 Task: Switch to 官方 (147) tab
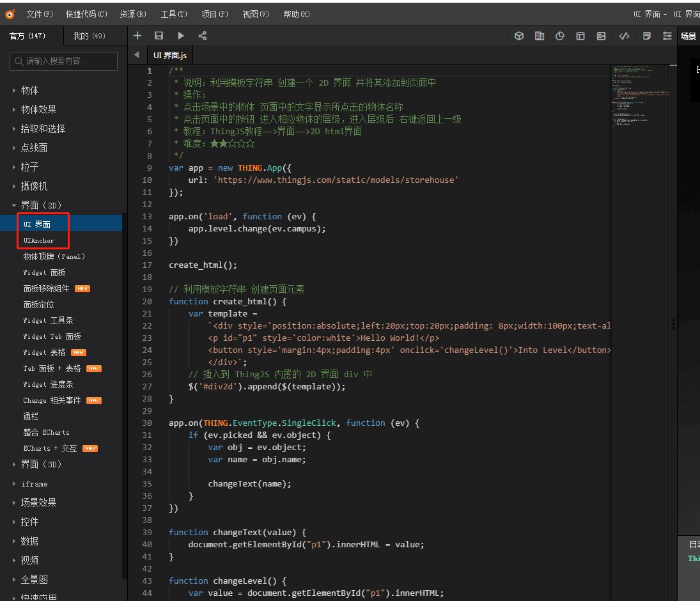[31, 36]
